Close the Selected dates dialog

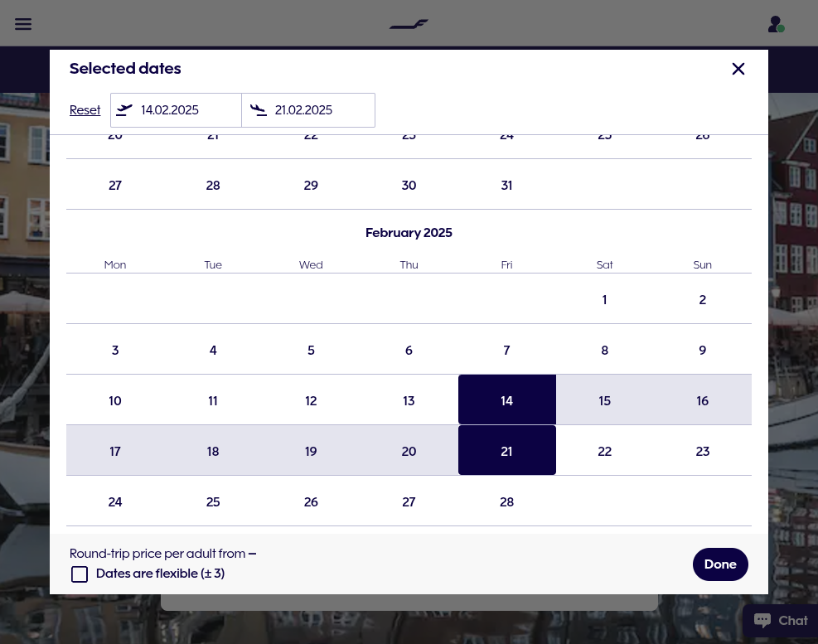[x=738, y=69]
